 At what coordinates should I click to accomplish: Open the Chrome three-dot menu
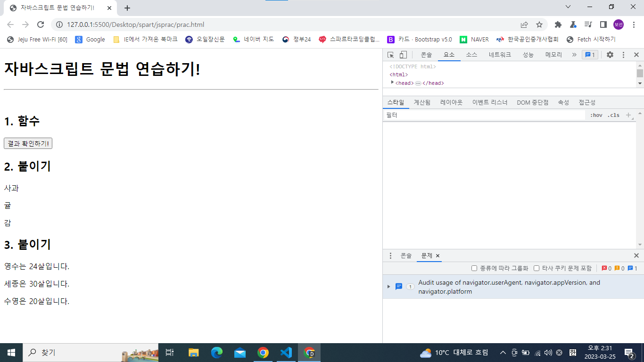[x=633, y=25]
